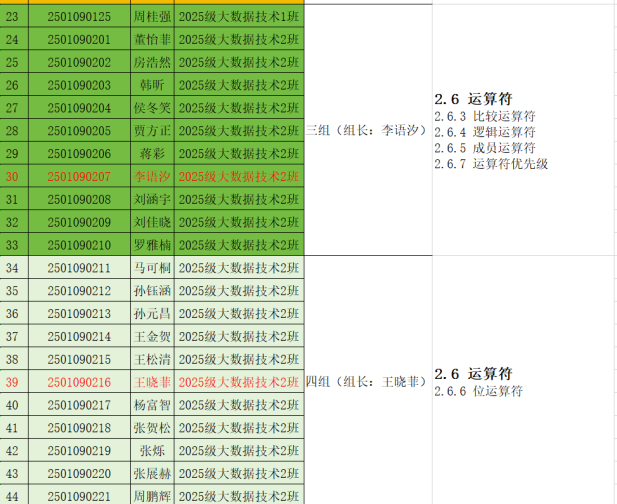Select name cell 罗雅楠
Viewport: 617px width, 504px height.
coord(152,245)
